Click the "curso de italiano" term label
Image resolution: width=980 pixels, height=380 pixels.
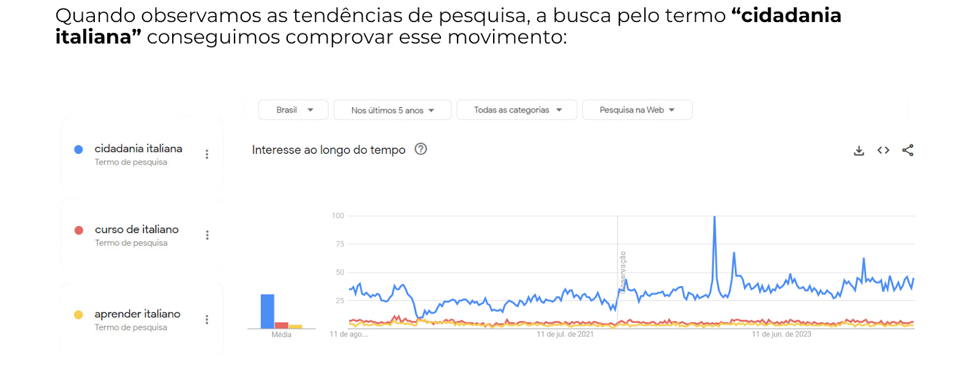pyautogui.click(x=136, y=230)
